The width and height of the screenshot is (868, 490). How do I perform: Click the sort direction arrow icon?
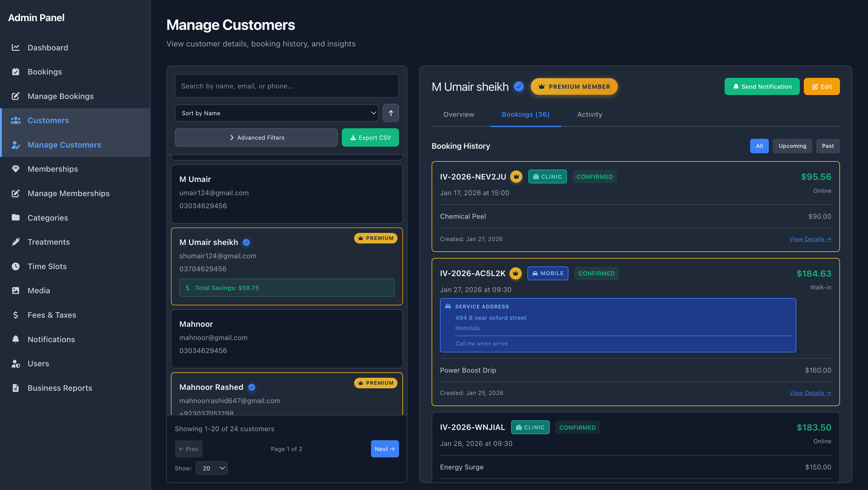[x=391, y=113]
